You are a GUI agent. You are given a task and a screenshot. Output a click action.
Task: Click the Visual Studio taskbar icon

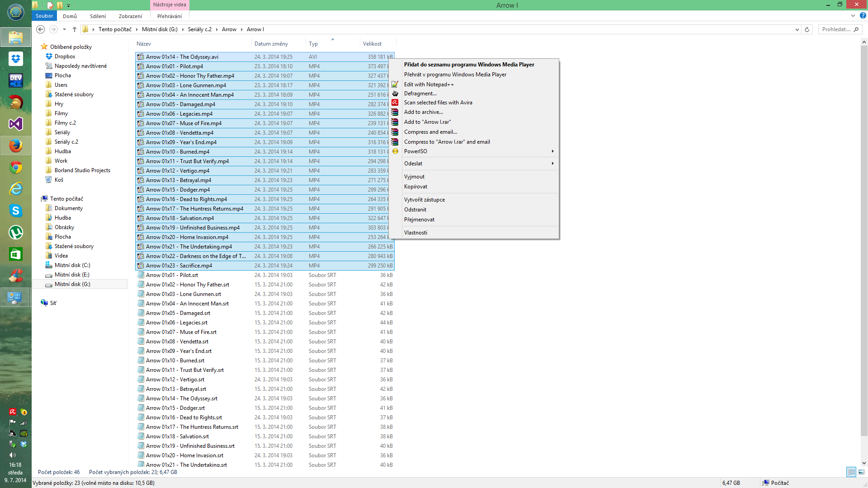pos(16,124)
